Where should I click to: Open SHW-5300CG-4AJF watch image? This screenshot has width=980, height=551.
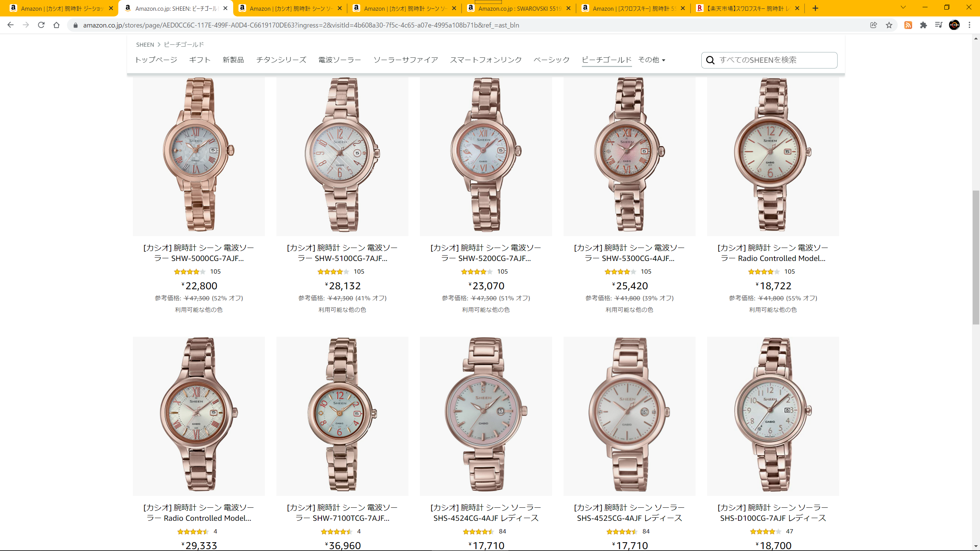pos(629,156)
